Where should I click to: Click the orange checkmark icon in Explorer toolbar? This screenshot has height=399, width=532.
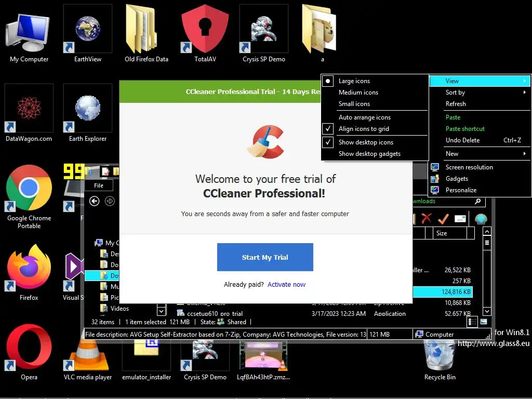click(443, 219)
